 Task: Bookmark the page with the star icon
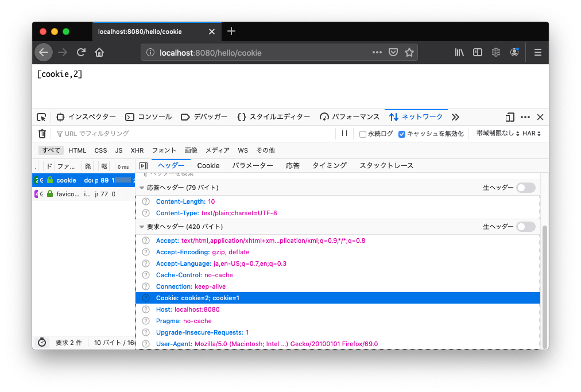click(409, 52)
